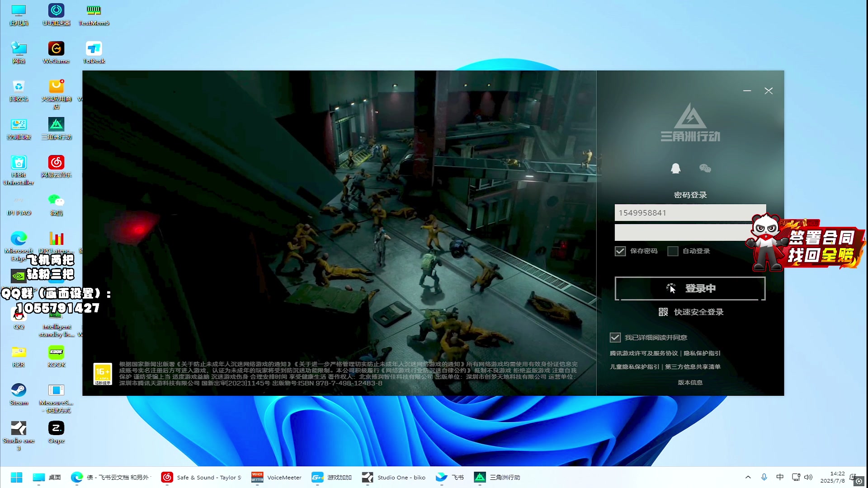The image size is (868, 488).
Task: Open the network tray icon
Action: [x=796, y=477]
